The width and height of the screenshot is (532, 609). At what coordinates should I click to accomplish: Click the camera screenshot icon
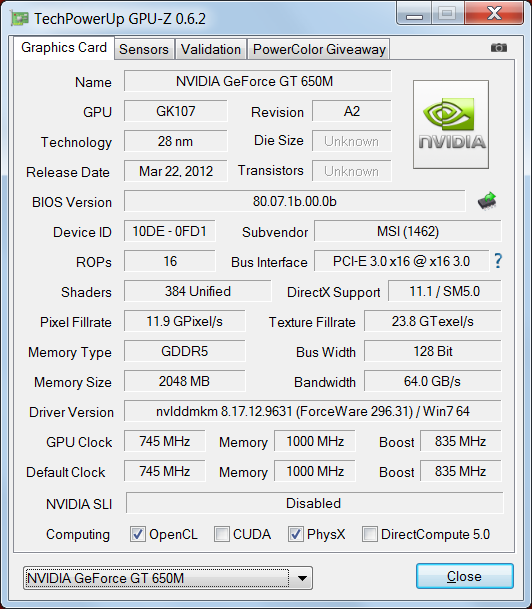499,47
